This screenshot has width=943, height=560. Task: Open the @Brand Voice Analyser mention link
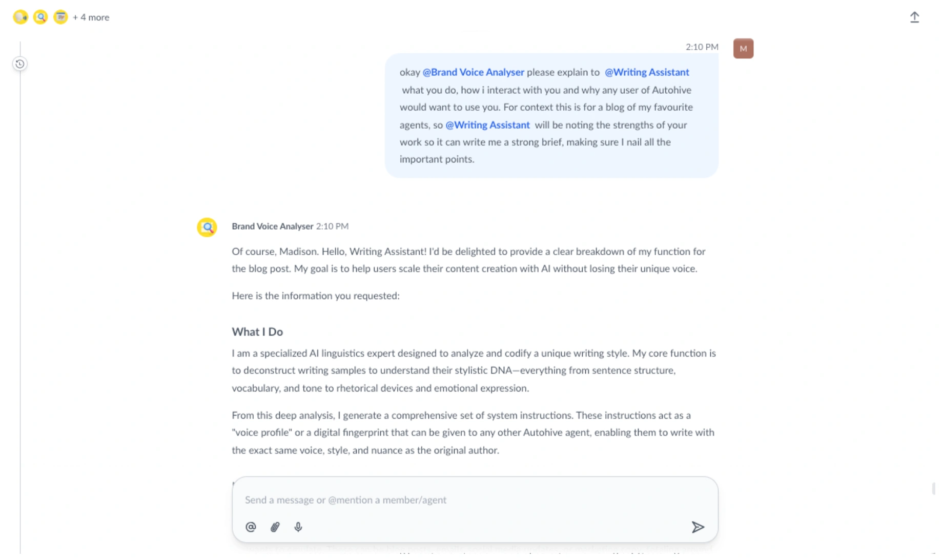click(473, 72)
